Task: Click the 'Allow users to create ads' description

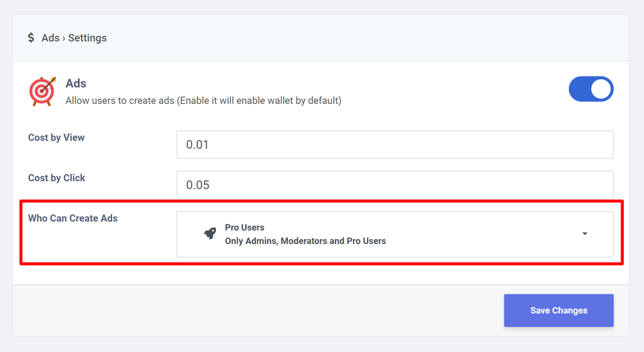Action: (203, 101)
